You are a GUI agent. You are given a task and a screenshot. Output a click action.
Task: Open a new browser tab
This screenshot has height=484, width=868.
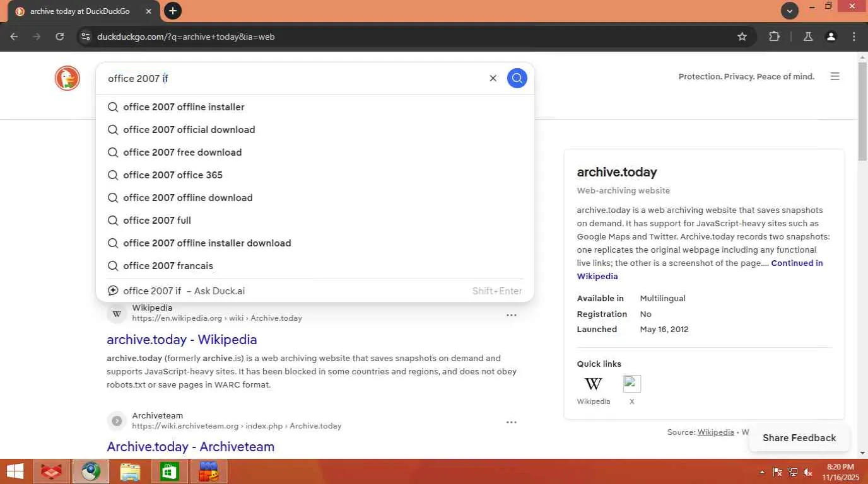[172, 11]
